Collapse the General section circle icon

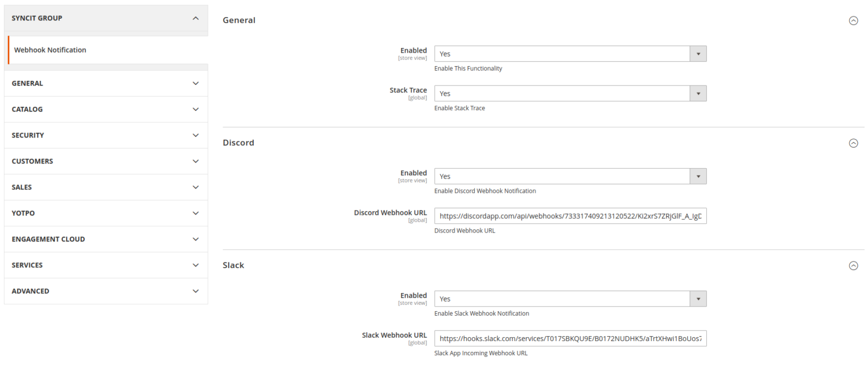pos(853,20)
